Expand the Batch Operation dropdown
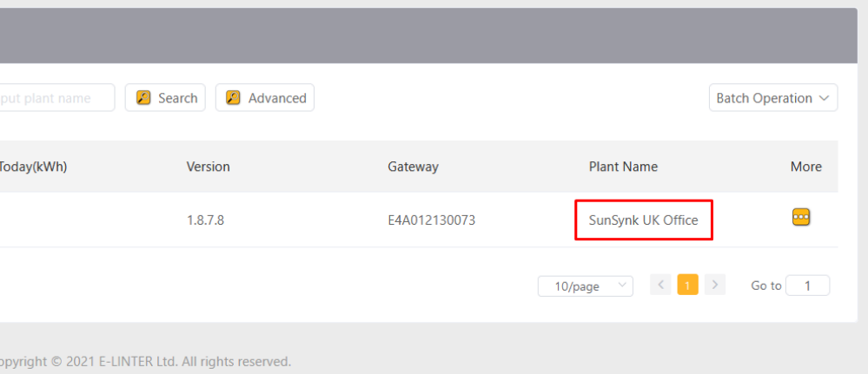 point(772,98)
